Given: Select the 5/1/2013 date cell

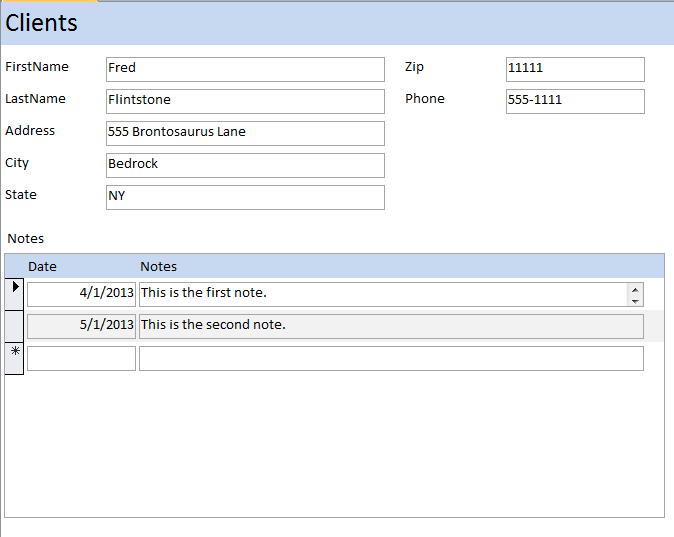Looking at the screenshot, I should [x=81, y=326].
